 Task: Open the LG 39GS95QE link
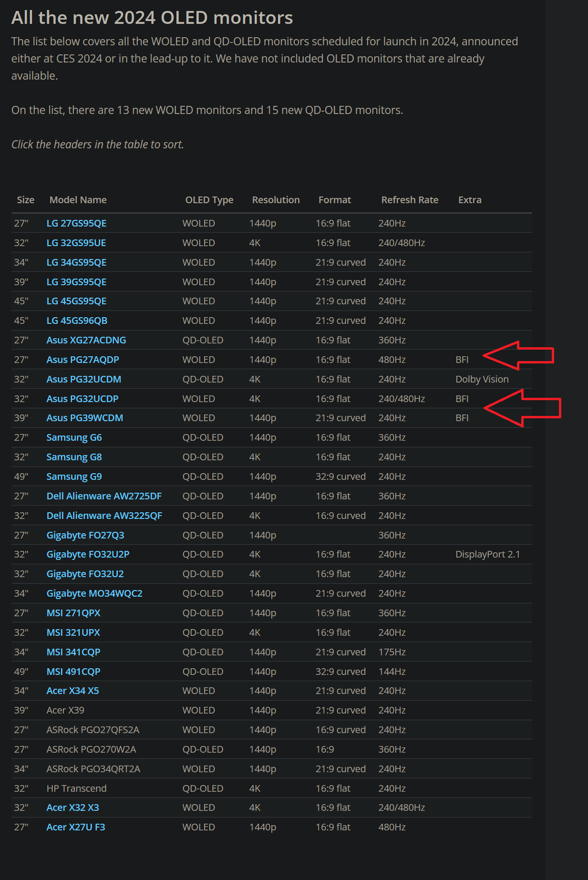pyautogui.click(x=76, y=282)
